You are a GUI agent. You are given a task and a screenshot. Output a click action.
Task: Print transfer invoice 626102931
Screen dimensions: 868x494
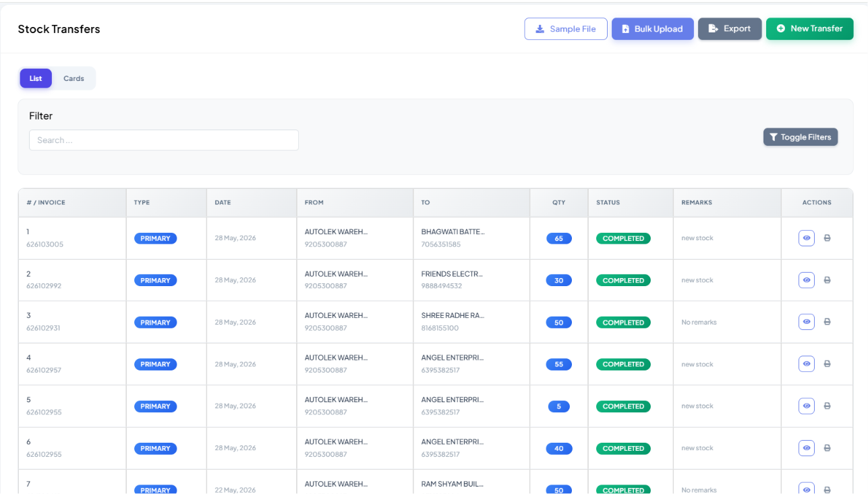827,322
